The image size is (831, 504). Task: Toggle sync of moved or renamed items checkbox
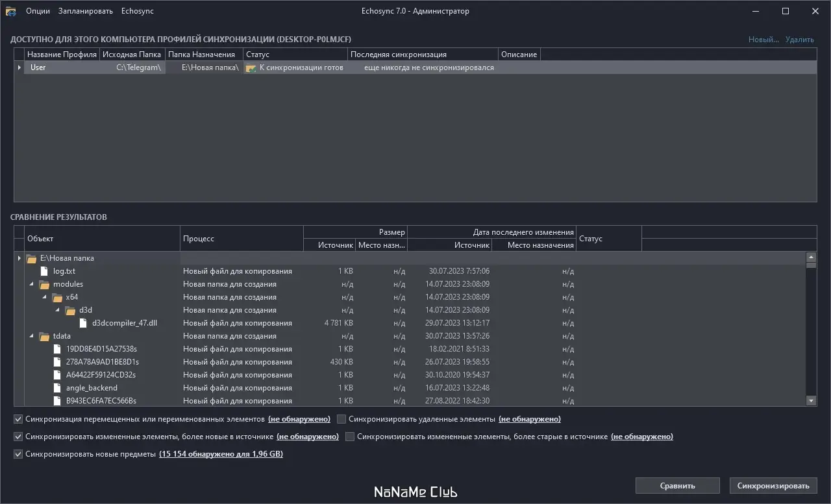click(18, 419)
